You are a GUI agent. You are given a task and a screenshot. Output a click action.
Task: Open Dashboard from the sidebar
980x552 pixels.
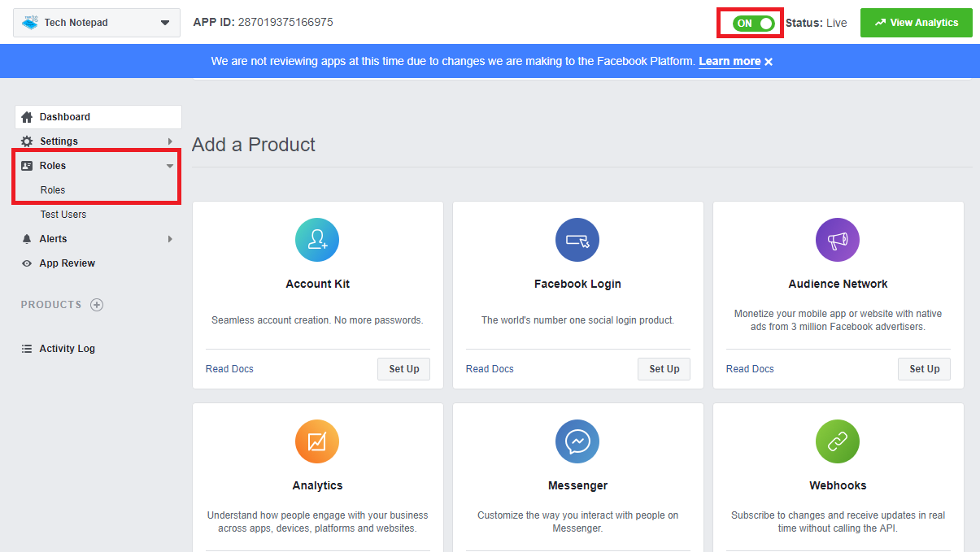(x=65, y=117)
